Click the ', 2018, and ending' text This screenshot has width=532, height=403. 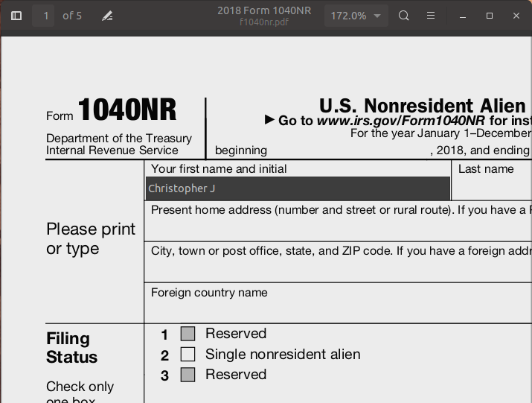click(480, 150)
